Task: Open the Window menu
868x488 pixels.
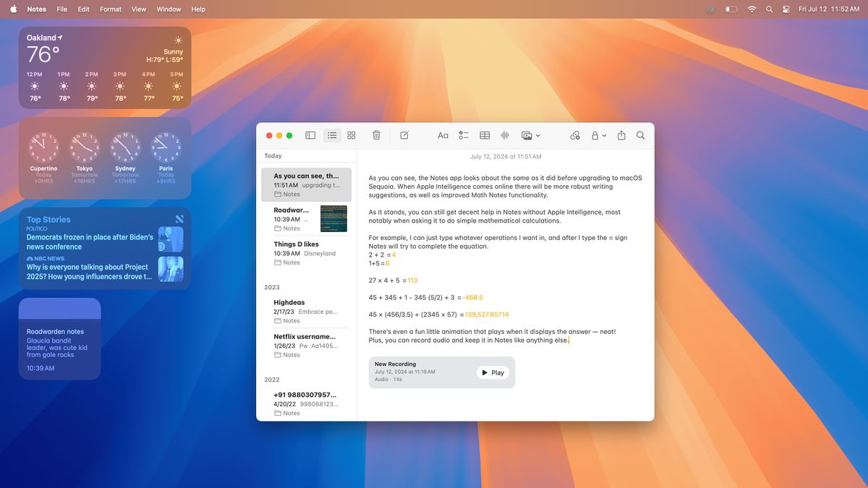Action: pyautogui.click(x=169, y=9)
